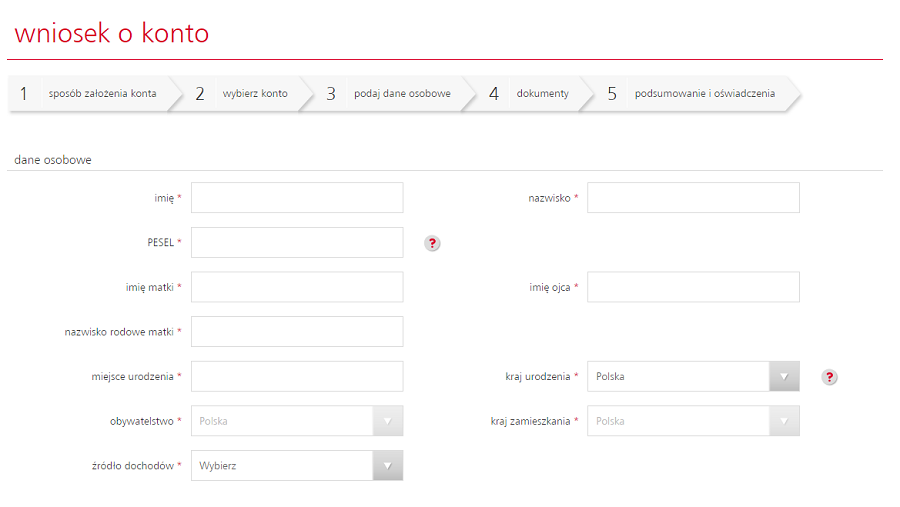This screenshot has width=900, height=507.
Task: Click the dane osobowe section label
Action: coord(53,160)
